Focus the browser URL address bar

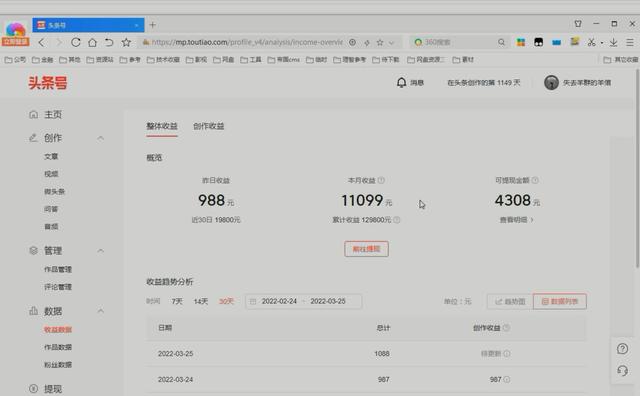pos(247,42)
